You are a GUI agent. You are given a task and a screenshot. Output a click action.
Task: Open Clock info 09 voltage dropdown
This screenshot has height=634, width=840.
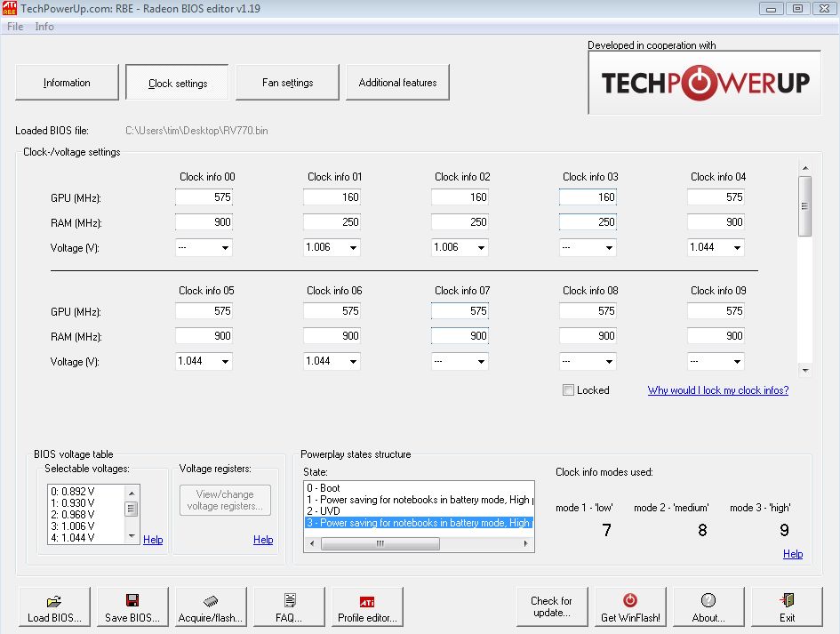[737, 362]
